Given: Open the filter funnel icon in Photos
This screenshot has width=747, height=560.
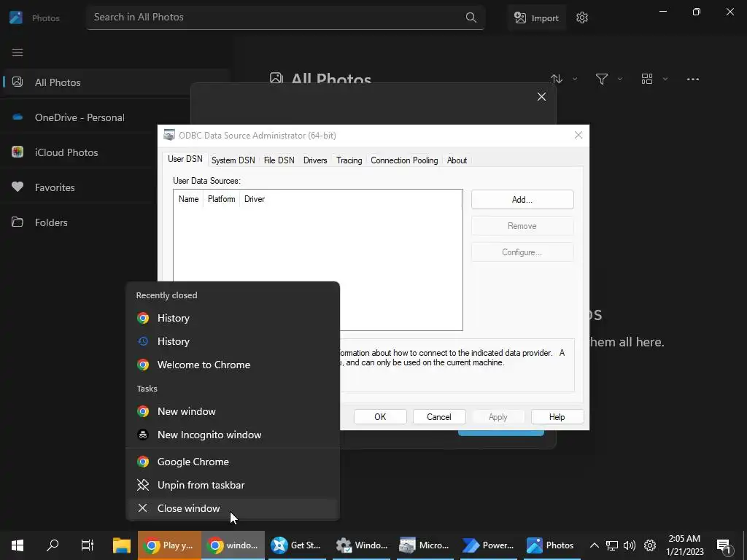Looking at the screenshot, I should coord(602,79).
